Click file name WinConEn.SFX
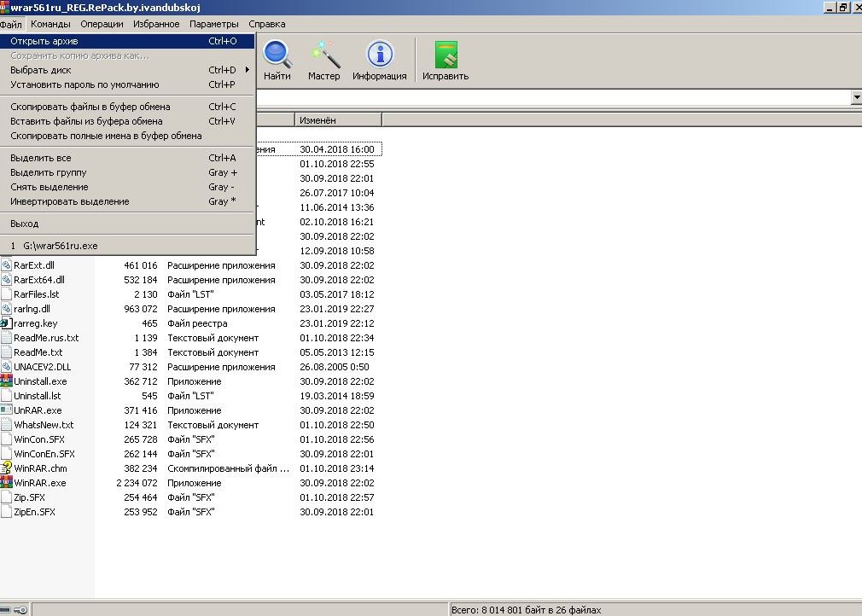Viewport: 862px width, 616px height. [44, 454]
